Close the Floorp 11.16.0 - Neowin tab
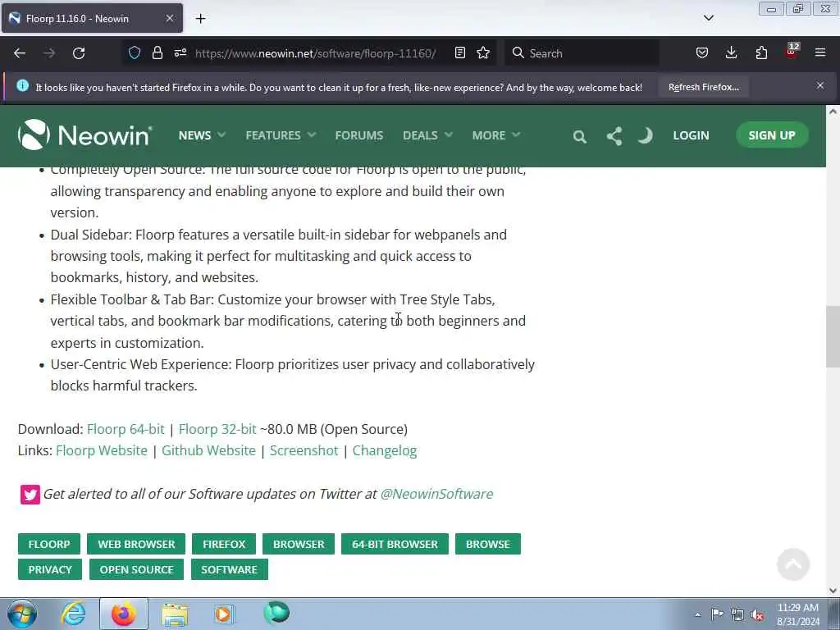The image size is (840, 630). pyautogui.click(x=169, y=18)
